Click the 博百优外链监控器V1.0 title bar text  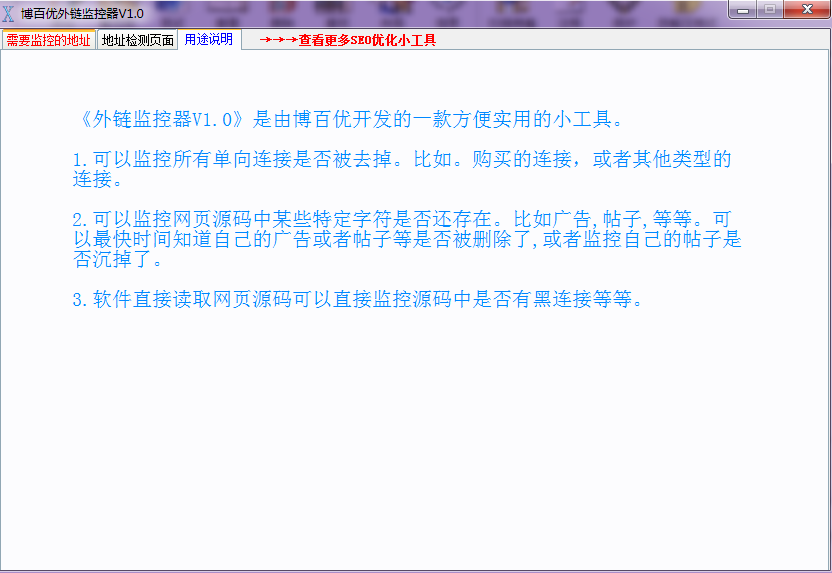[x=82, y=11]
